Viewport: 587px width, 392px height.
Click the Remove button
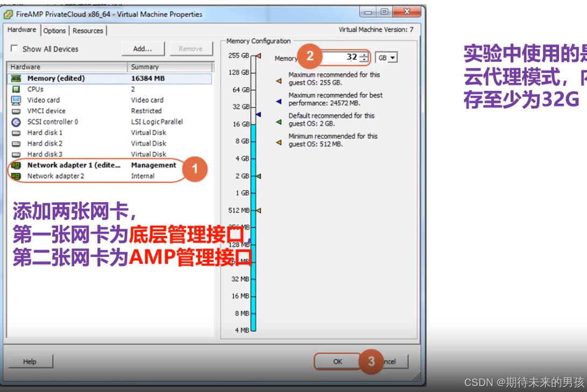[x=190, y=48]
